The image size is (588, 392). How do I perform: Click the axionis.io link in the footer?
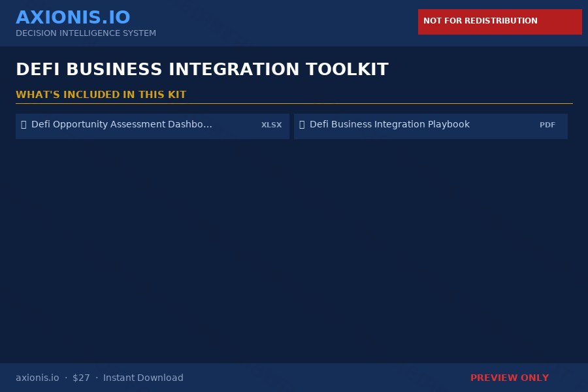pos(37,378)
